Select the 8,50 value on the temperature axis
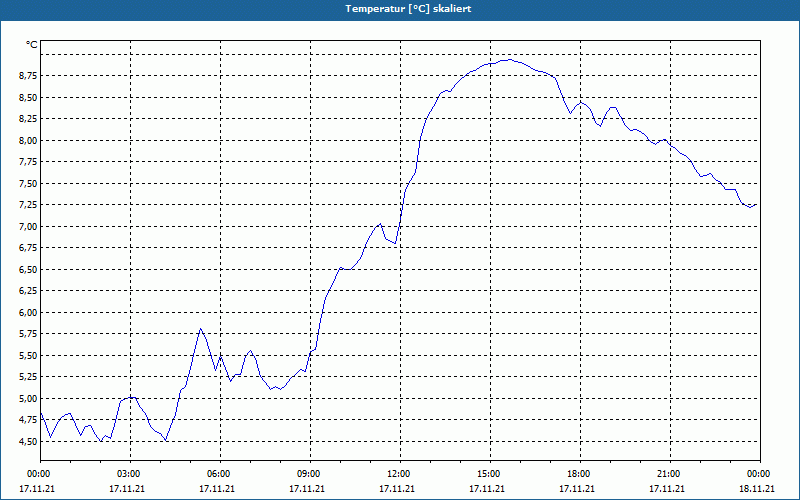Viewport: 800px width, 500px height. click(x=29, y=97)
